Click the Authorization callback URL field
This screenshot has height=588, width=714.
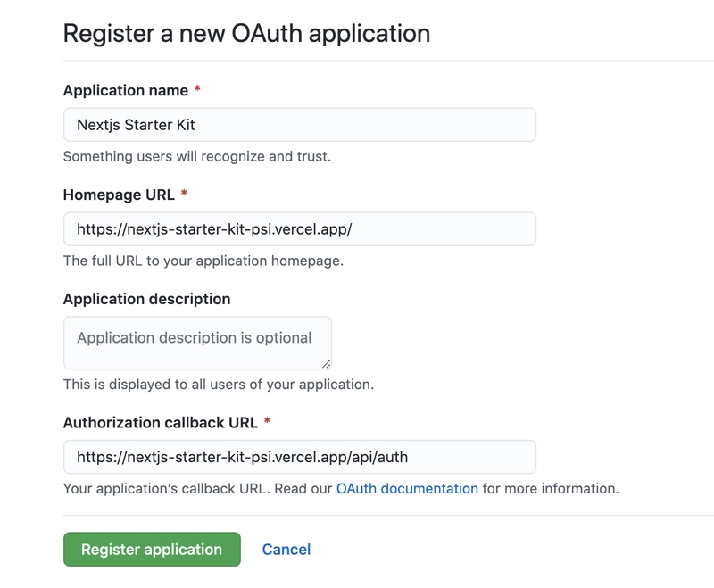tap(300, 457)
